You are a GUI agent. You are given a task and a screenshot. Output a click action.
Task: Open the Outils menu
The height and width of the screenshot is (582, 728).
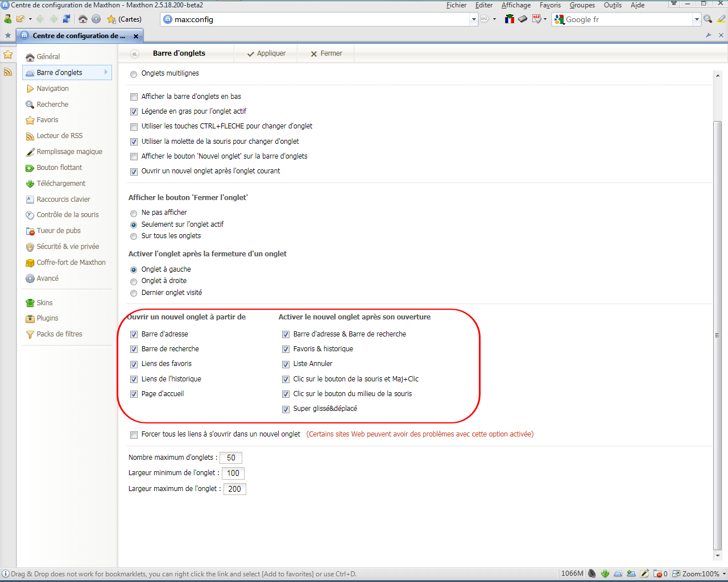(613, 5)
